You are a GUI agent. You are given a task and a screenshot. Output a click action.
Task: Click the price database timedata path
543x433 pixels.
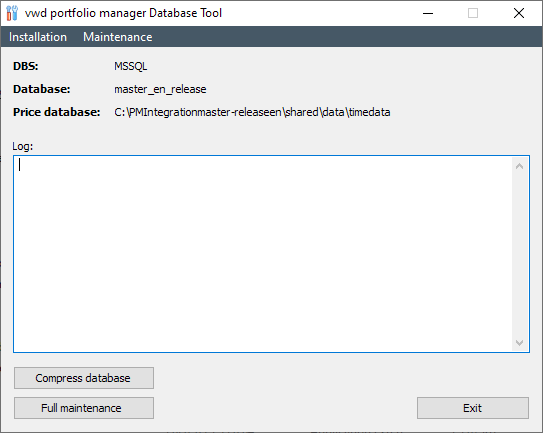(252, 112)
